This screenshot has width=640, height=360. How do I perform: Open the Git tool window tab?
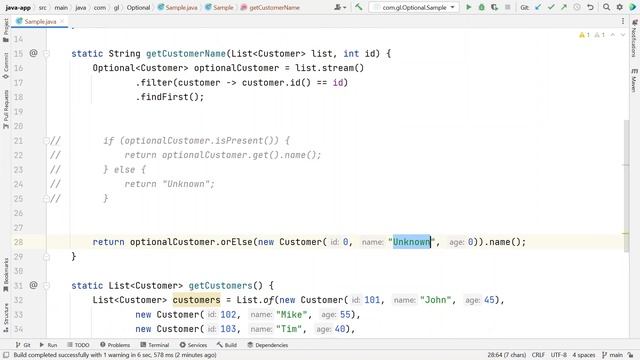click(x=23, y=345)
